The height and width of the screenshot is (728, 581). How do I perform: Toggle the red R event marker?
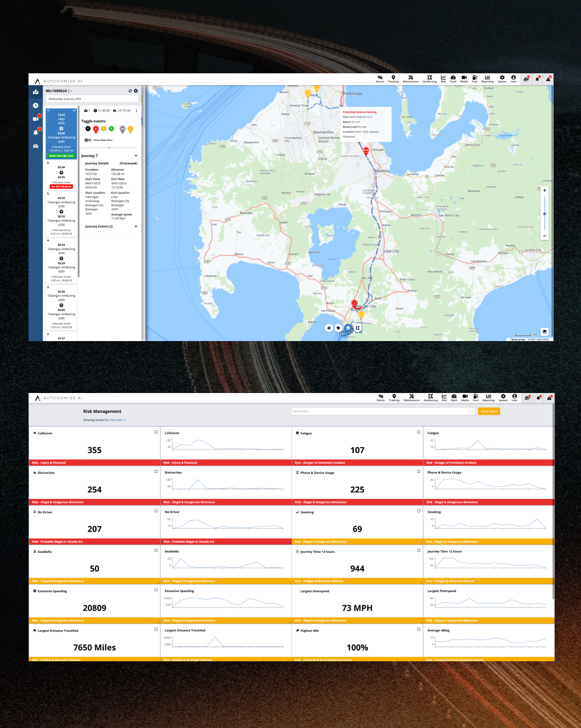96,129
